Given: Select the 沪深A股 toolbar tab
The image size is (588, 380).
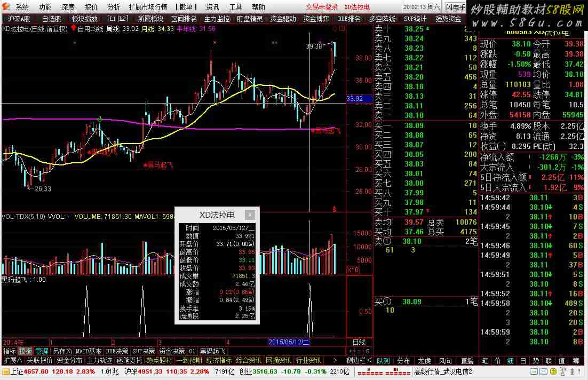Looking at the screenshot, I should pyautogui.click(x=19, y=18).
